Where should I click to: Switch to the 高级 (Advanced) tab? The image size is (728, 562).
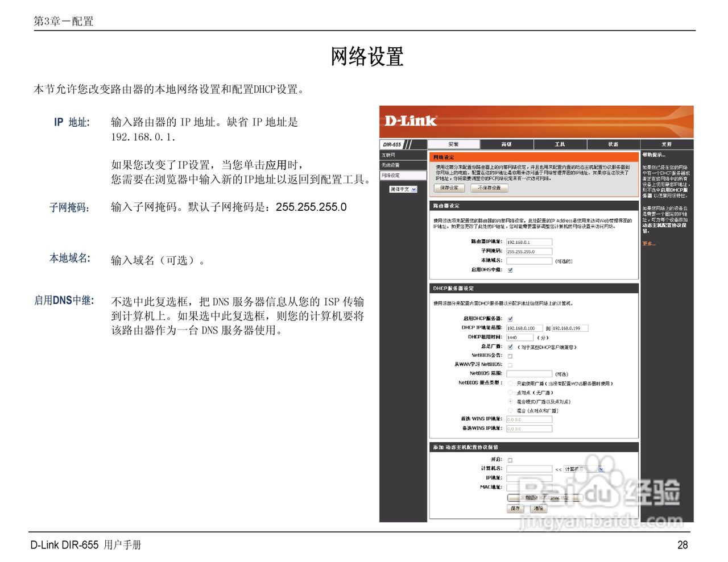pos(506,144)
